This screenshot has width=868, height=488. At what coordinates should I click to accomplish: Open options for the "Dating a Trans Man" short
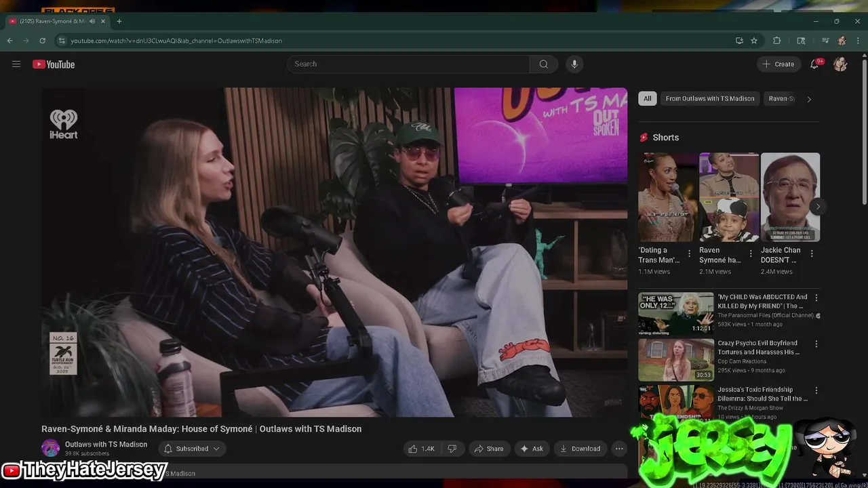coord(690,253)
